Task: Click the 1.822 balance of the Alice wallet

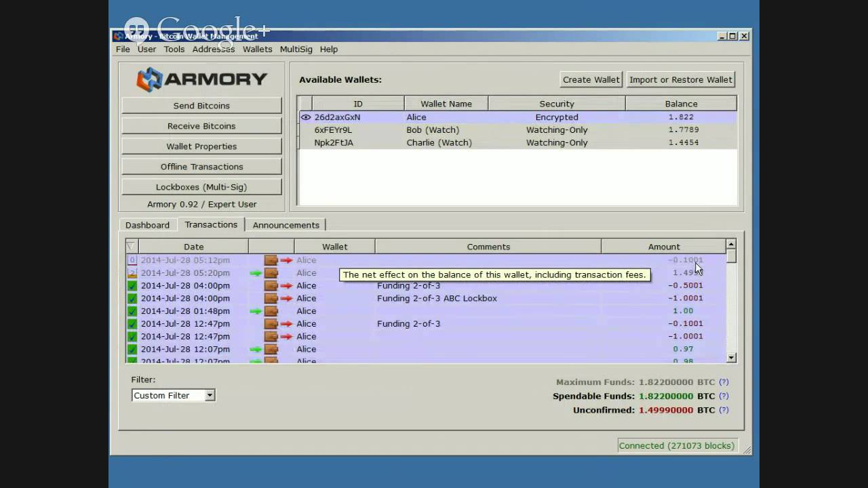Action: coord(681,117)
